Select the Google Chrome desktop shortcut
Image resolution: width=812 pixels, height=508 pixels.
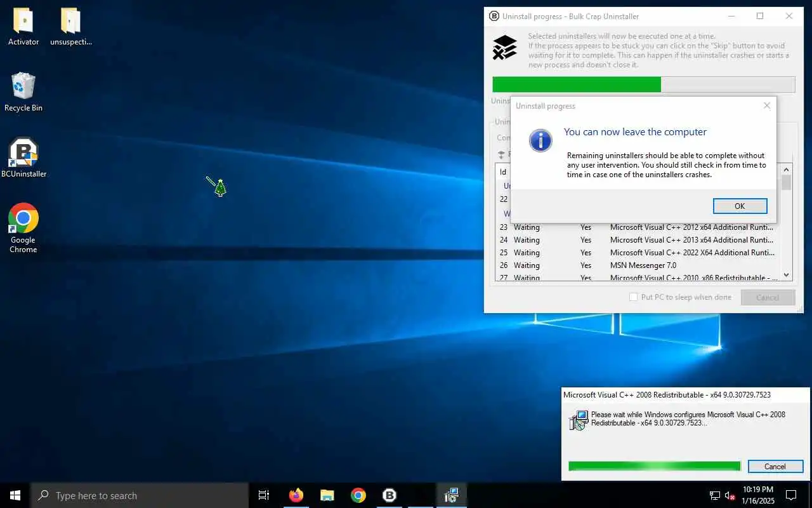click(23, 229)
